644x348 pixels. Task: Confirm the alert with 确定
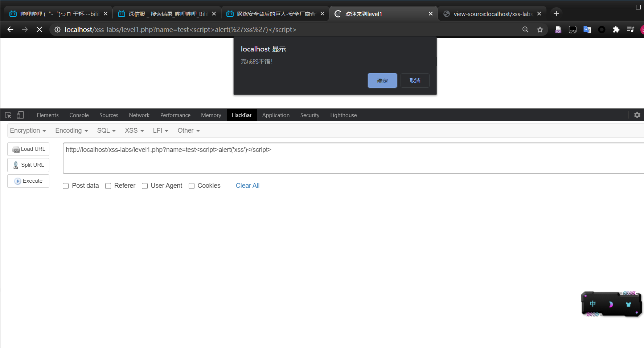382,80
